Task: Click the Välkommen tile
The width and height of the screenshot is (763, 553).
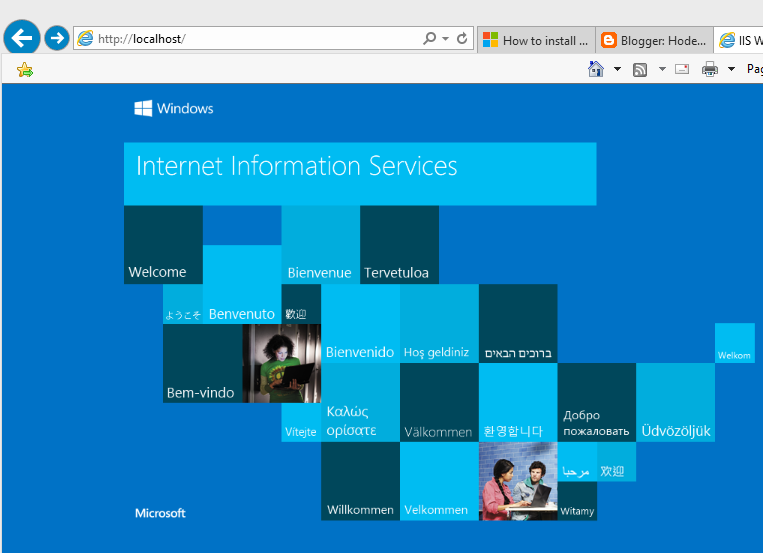Action: (x=439, y=403)
